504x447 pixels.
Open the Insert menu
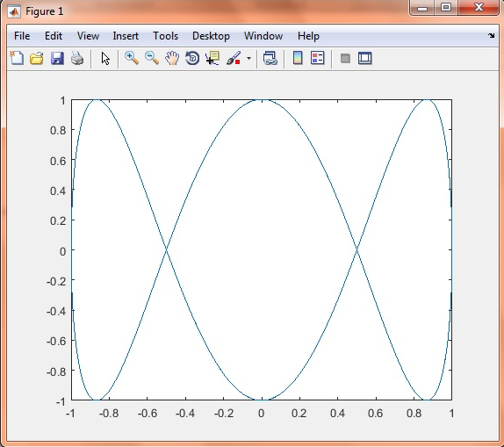(126, 36)
